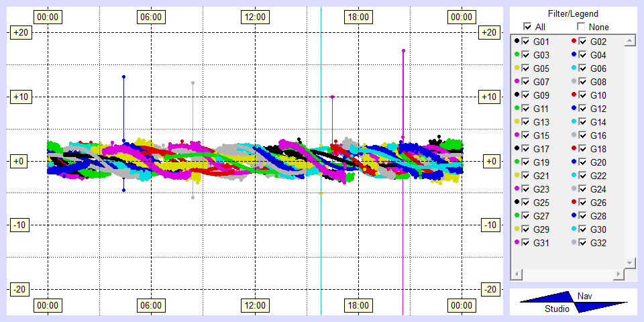Uncheck the G07 satellite checkbox

tap(526, 82)
